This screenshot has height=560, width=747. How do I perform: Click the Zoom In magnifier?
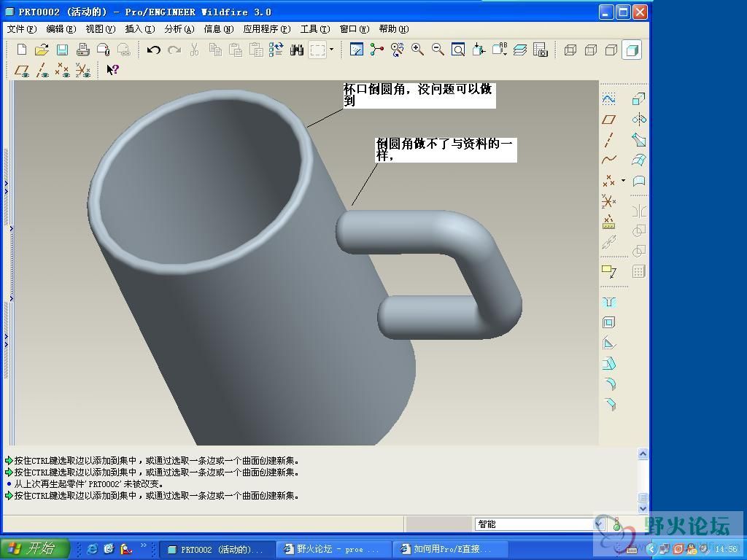pyautogui.click(x=418, y=50)
